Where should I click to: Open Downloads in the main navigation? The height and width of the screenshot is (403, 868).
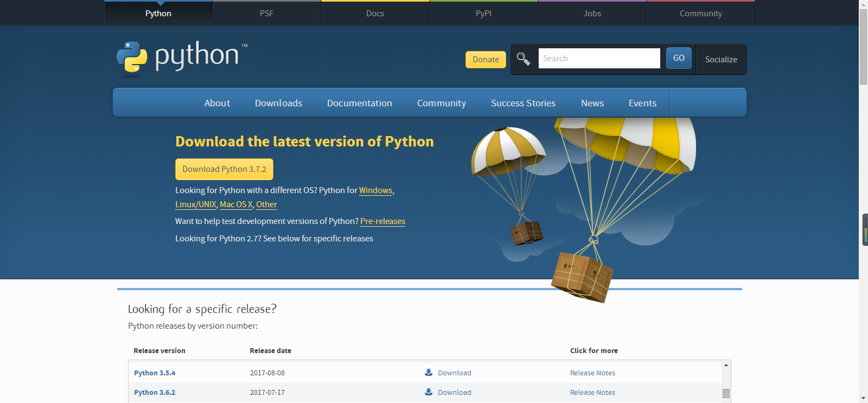click(x=279, y=103)
